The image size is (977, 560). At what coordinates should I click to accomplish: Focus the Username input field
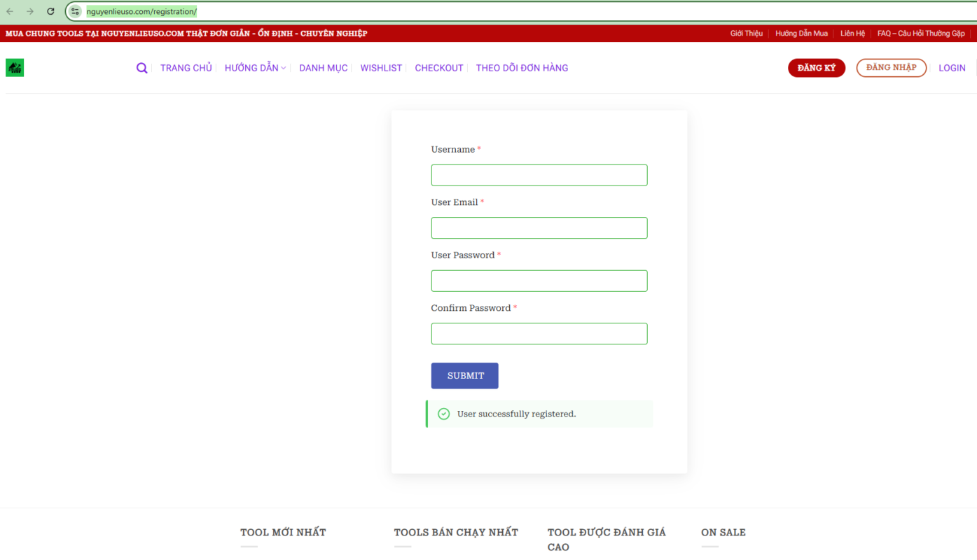(x=539, y=175)
